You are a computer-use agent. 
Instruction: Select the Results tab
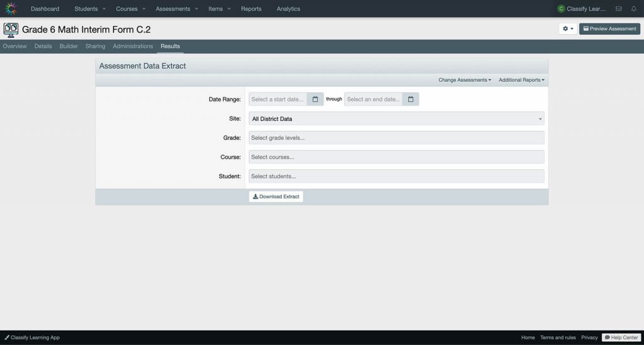pos(170,46)
